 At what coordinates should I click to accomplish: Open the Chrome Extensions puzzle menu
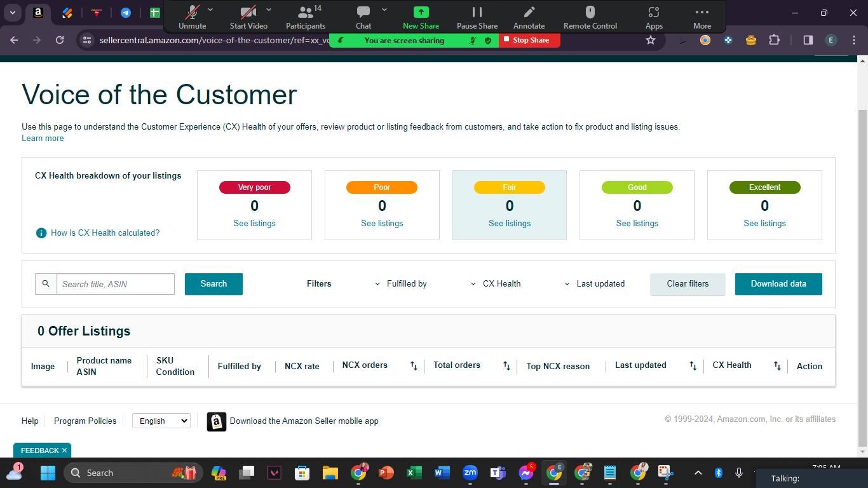[x=774, y=40]
